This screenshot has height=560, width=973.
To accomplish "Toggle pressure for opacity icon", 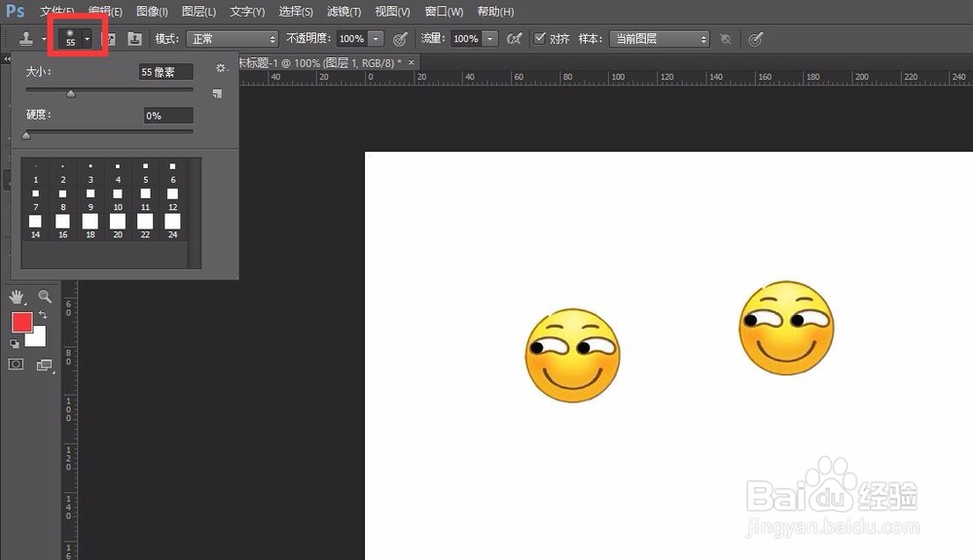I will (x=400, y=39).
